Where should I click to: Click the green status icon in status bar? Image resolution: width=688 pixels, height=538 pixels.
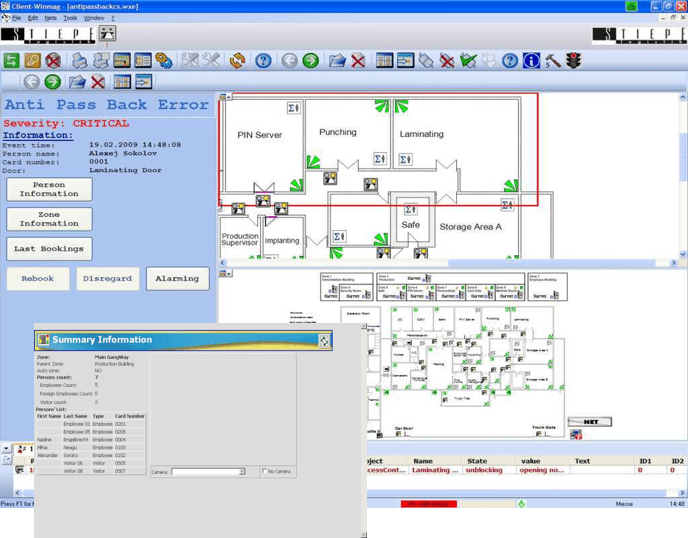[521, 504]
